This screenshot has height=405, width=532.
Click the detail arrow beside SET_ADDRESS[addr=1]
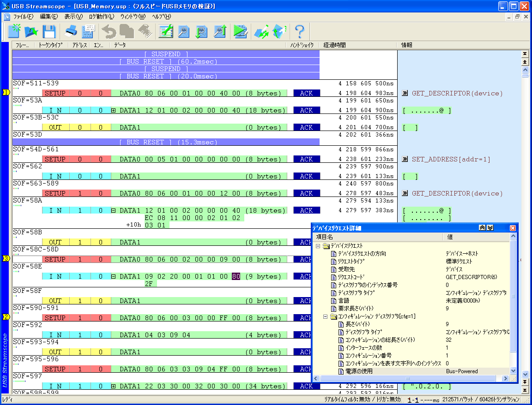tap(405, 159)
